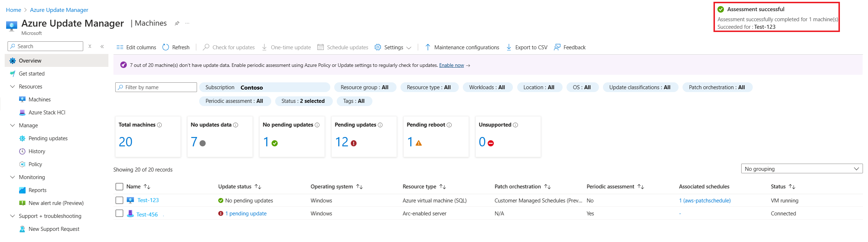868x242 pixels.
Task: Open the Resource type filter
Action: 429,87
